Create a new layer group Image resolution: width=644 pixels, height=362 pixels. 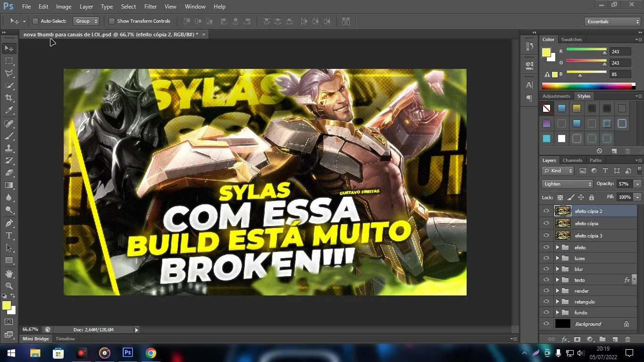tap(602, 339)
